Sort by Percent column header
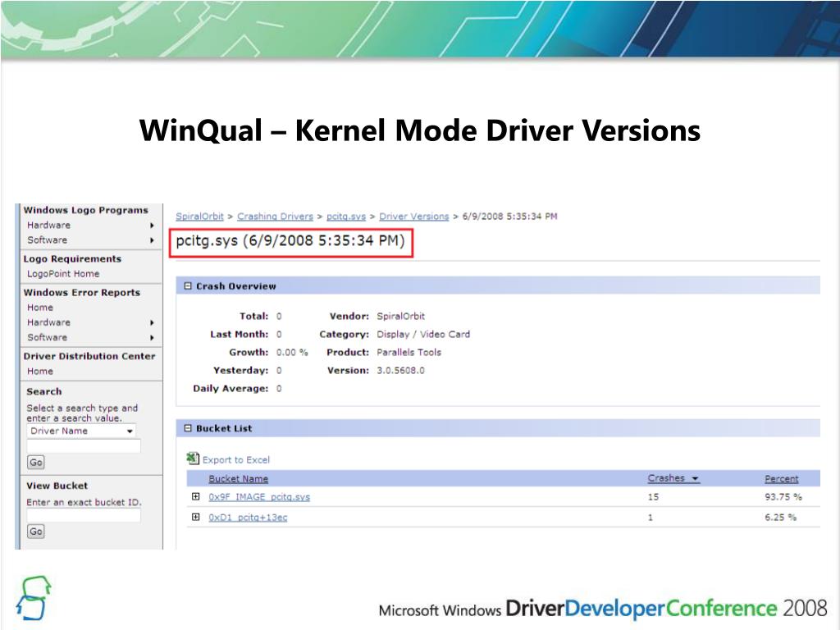The height and width of the screenshot is (630, 840). 782,479
